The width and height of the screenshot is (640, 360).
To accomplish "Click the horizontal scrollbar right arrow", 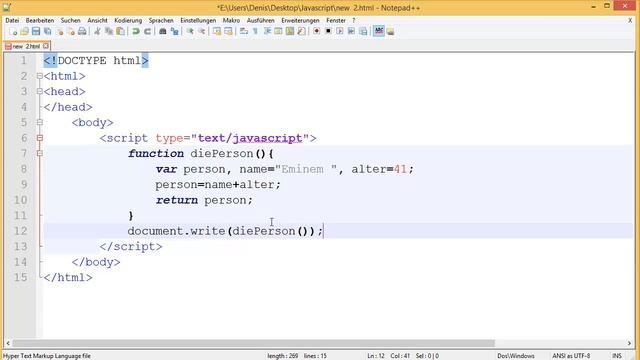I will click(629, 343).
